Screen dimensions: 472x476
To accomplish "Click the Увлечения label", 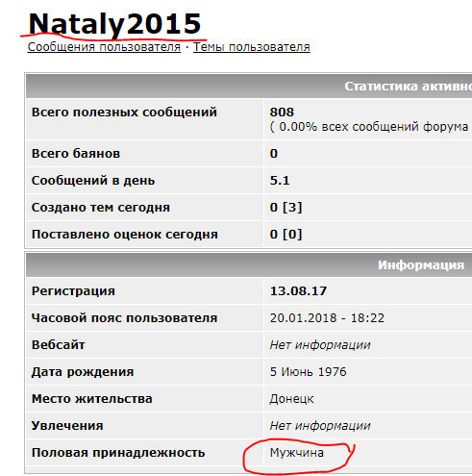I will coord(67,426).
